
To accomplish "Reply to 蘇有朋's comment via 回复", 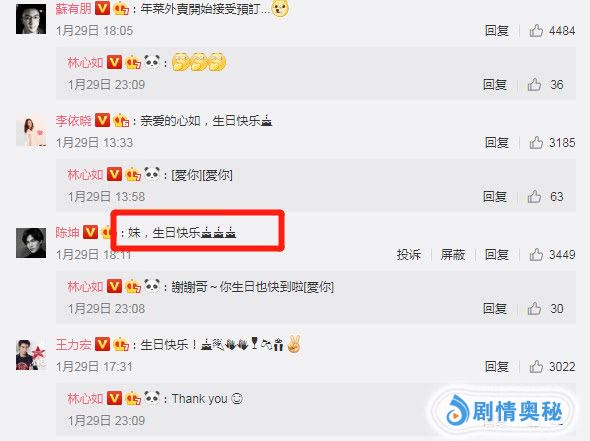I will pos(497,30).
